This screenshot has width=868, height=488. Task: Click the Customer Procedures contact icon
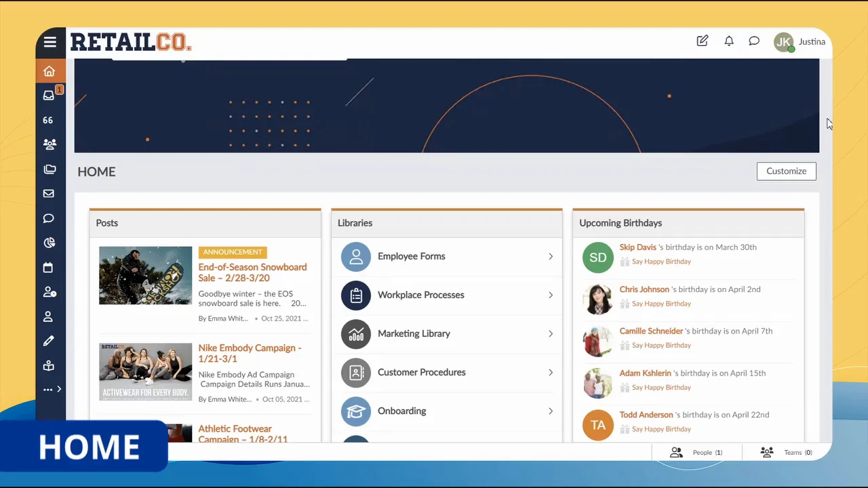point(356,373)
